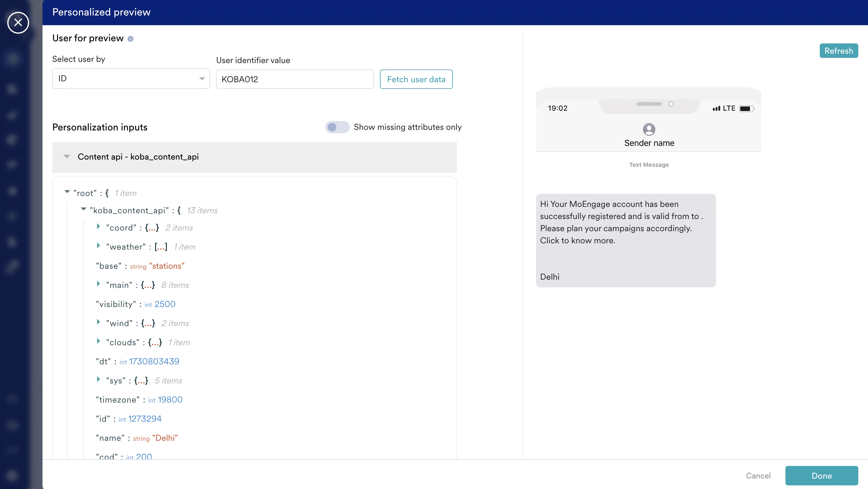Expand the "clouds" object node
868x489 pixels.
point(98,341)
